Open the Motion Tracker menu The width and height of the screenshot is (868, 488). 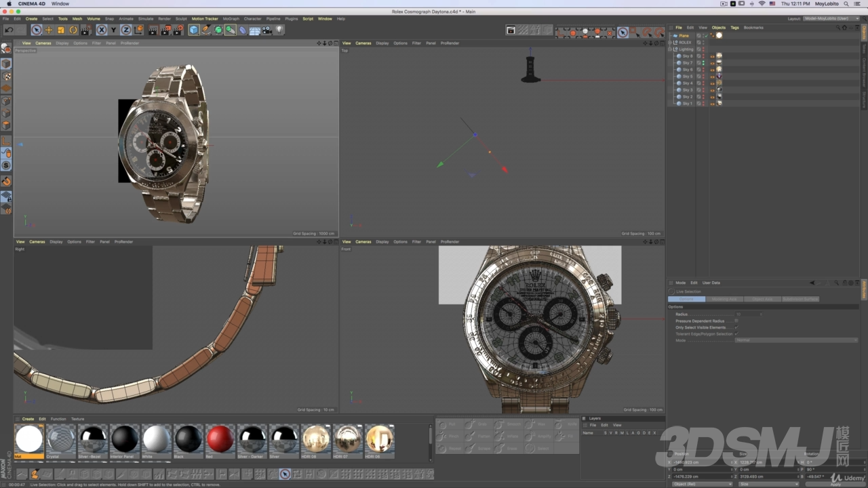(205, 19)
